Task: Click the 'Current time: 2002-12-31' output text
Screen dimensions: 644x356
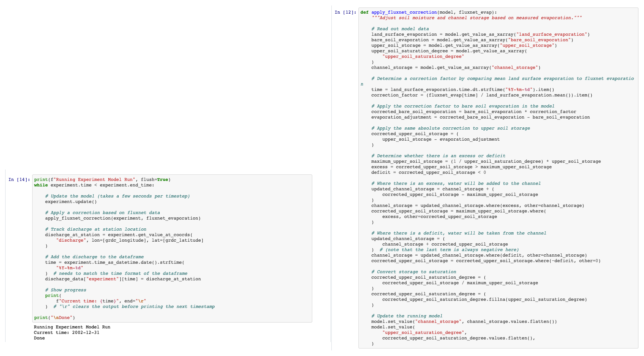Action: pyautogui.click(x=67, y=333)
